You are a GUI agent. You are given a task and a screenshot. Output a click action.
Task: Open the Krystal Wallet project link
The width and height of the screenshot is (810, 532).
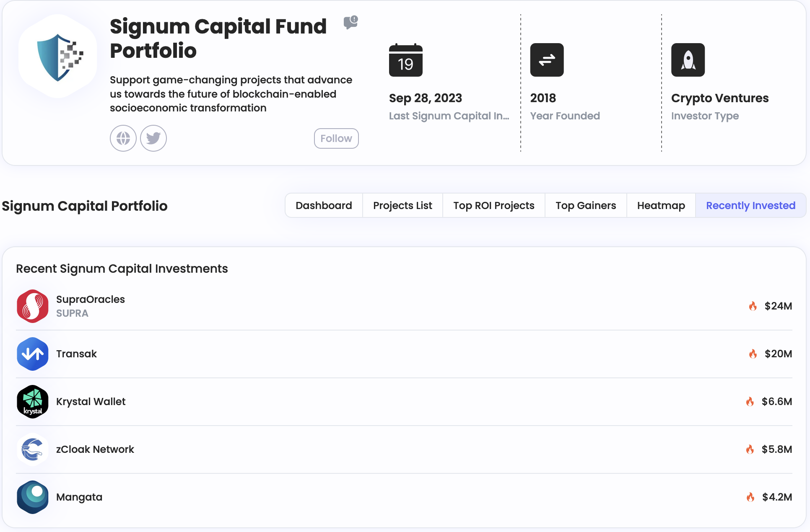(x=91, y=402)
